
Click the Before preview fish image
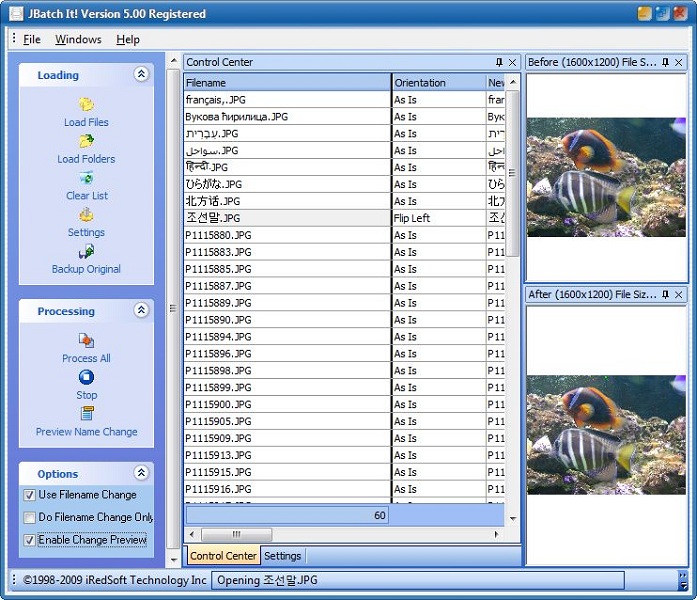[x=606, y=177]
